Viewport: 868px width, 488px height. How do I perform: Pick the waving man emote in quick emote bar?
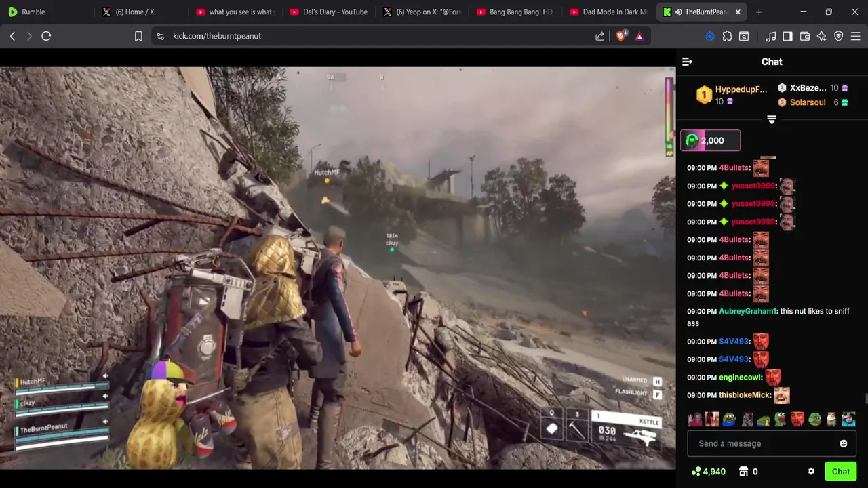coord(695,420)
